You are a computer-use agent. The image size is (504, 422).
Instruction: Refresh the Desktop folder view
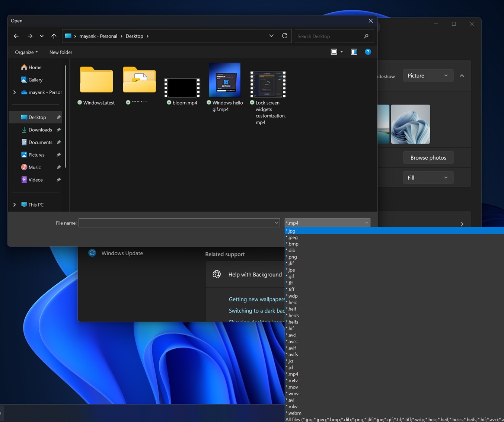285,36
